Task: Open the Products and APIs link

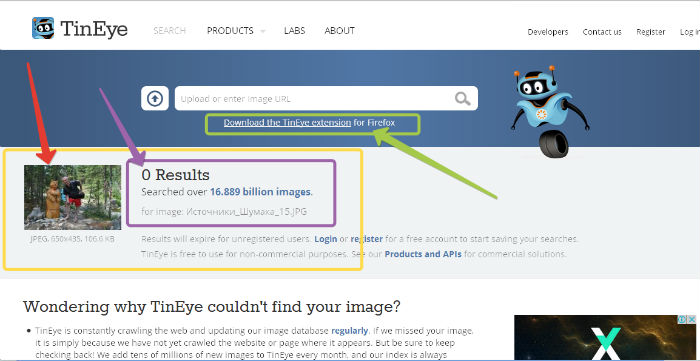Action: 423,254
